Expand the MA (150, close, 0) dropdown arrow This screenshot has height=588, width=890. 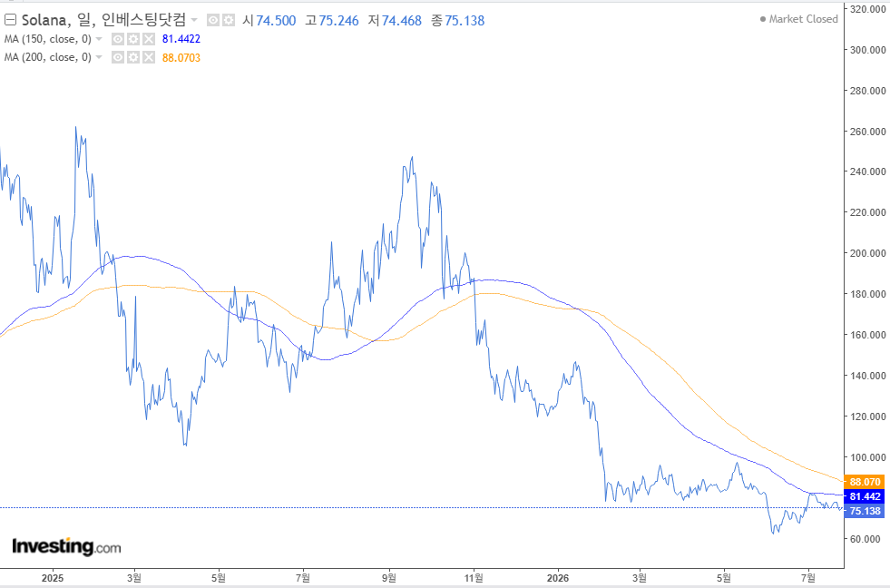coord(99,39)
